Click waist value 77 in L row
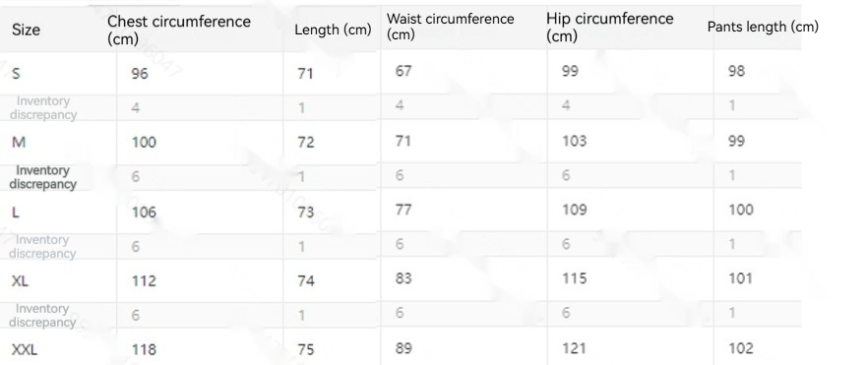 click(403, 210)
